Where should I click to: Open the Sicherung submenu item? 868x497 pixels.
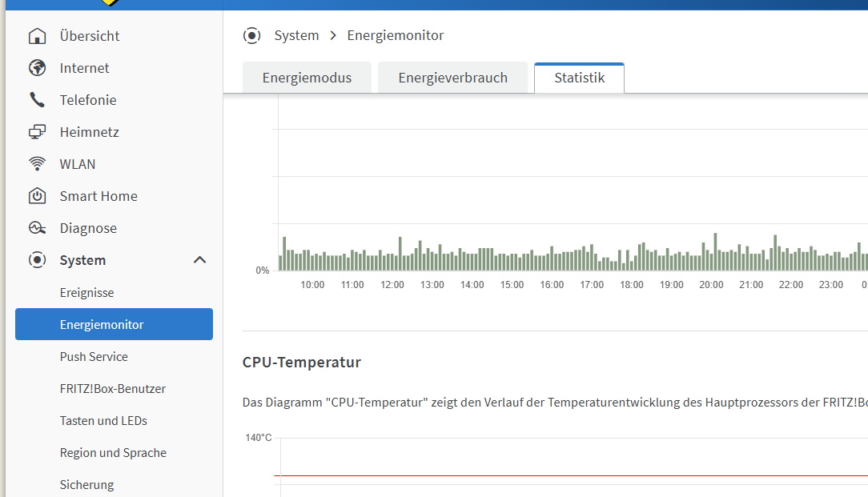[87, 485]
